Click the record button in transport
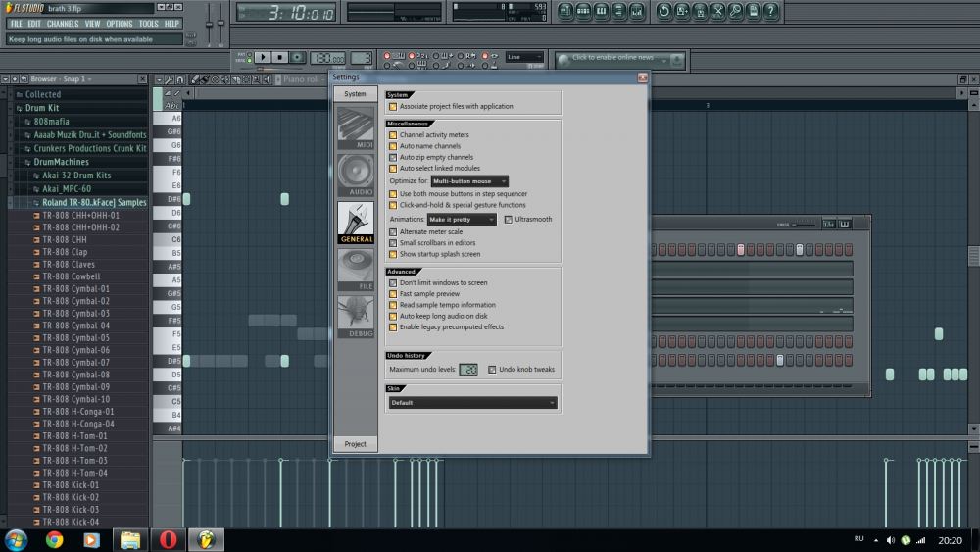This screenshot has height=552, width=980. [298, 58]
